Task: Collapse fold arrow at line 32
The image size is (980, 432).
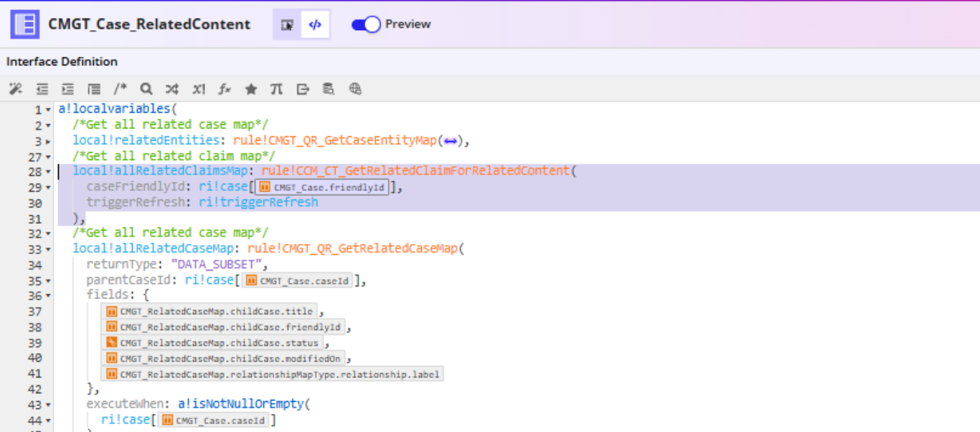Action: pyautogui.click(x=48, y=234)
